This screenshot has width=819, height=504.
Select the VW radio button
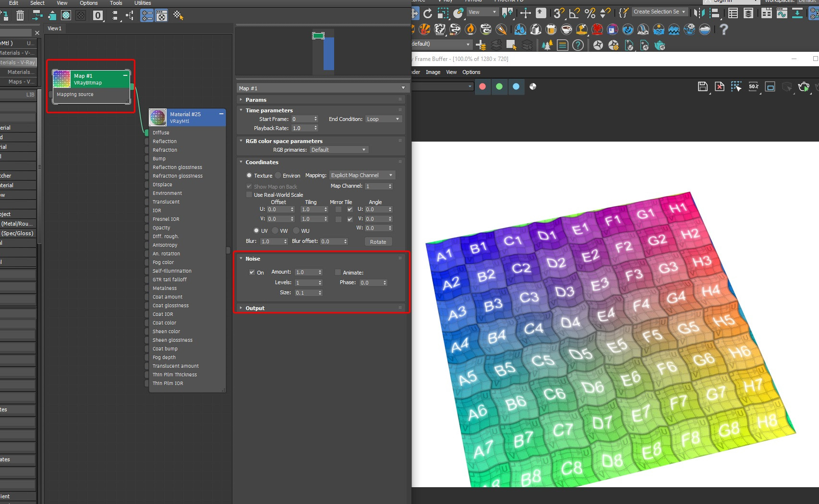(275, 230)
